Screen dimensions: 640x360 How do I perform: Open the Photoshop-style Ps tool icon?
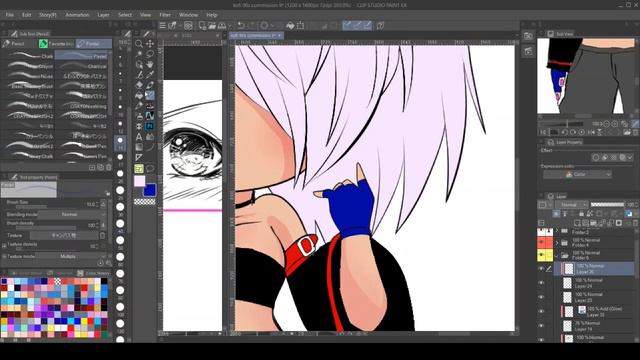150,127
